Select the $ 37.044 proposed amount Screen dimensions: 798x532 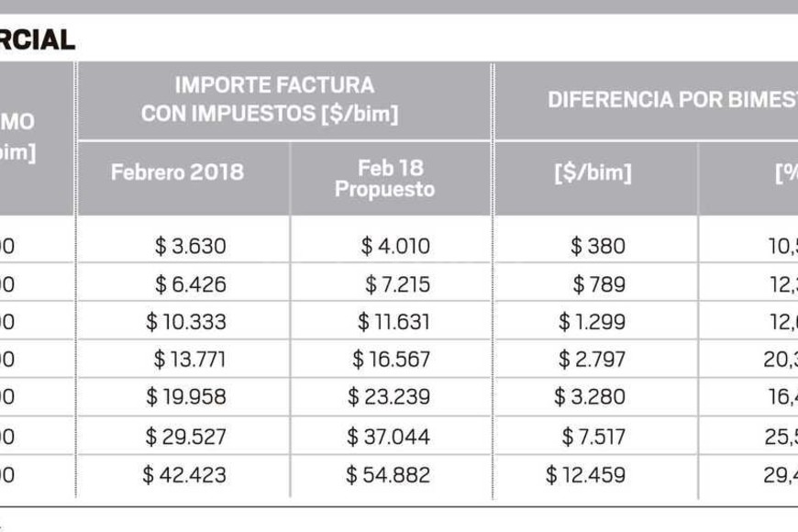[388, 437]
